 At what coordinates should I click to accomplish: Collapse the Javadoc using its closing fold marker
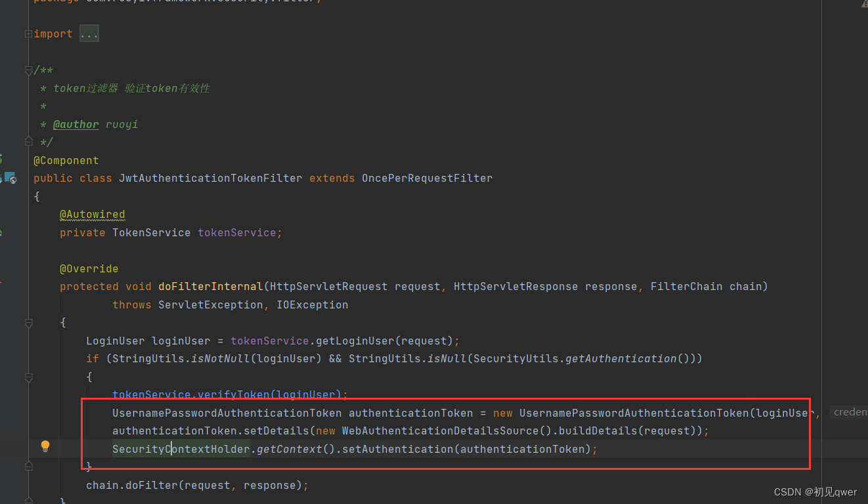point(28,141)
